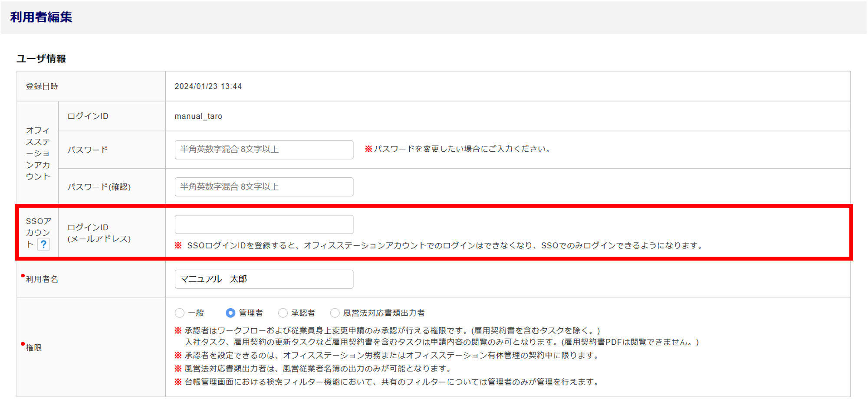Open the SSO account help question-mark icon
Viewport: 868px width, 408px height.
43,245
